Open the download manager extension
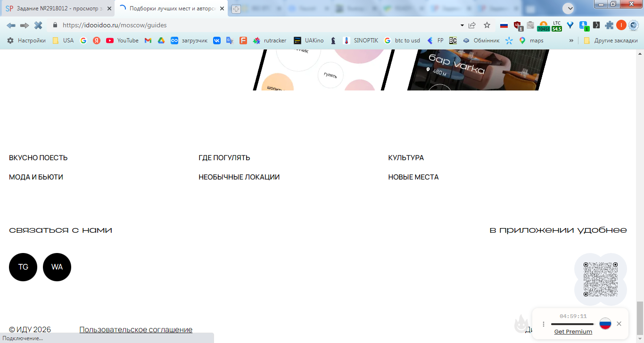Viewport: 644px width, 343px height. (x=584, y=25)
